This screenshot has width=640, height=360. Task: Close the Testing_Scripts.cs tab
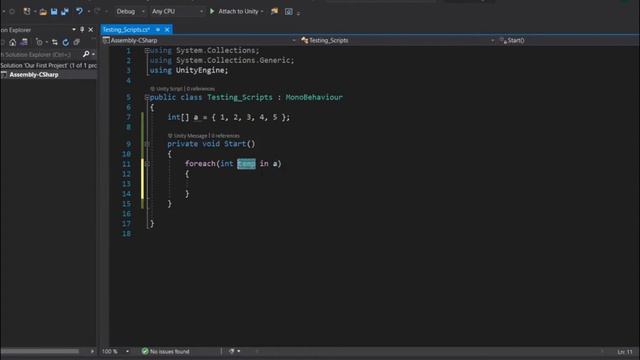coord(167,29)
